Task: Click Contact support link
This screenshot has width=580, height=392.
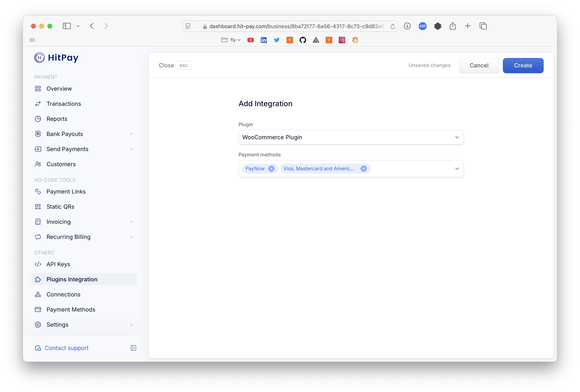Action: tap(67, 348)
